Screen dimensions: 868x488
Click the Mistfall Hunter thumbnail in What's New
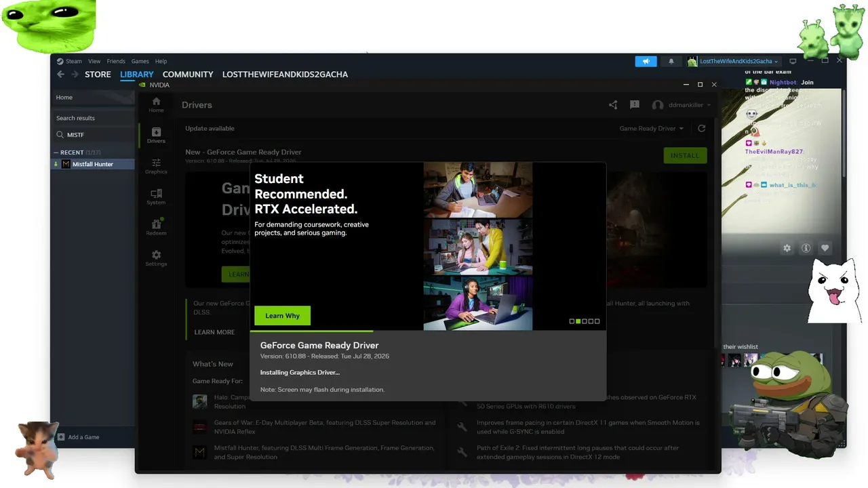click(x=200, y=452)
